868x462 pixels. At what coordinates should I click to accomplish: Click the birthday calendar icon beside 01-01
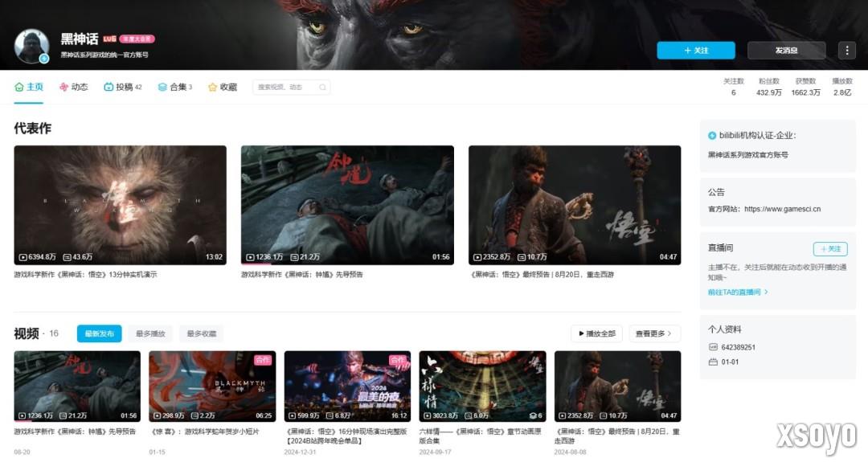click(x=713, y=362)
